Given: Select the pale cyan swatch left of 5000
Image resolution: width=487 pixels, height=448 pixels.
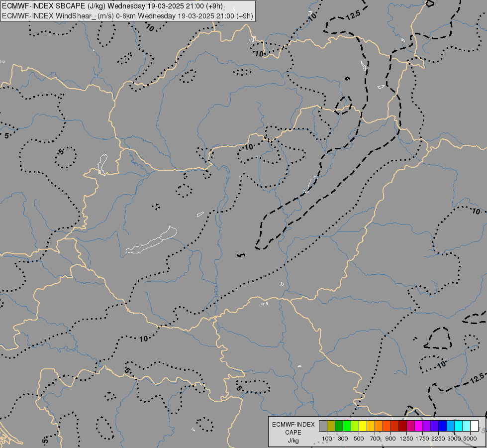Looking at the screenshot, I should (x=467, y=426).
